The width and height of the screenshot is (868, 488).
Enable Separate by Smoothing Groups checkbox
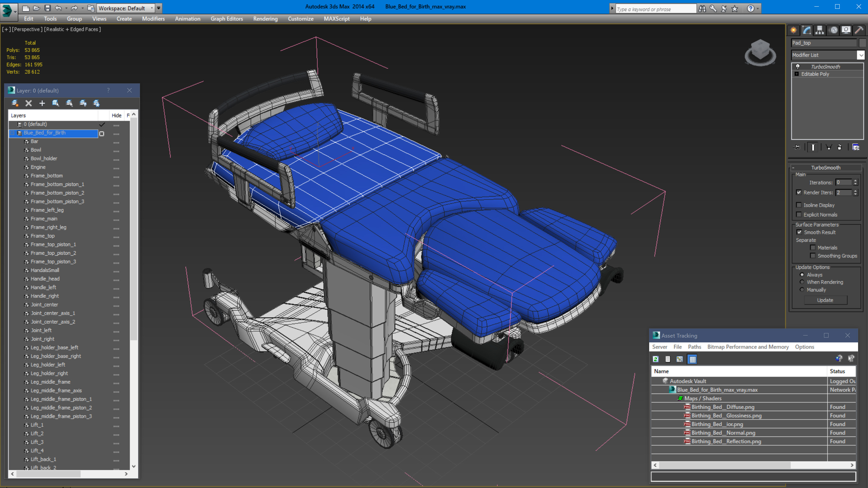[x=813, y=256]
